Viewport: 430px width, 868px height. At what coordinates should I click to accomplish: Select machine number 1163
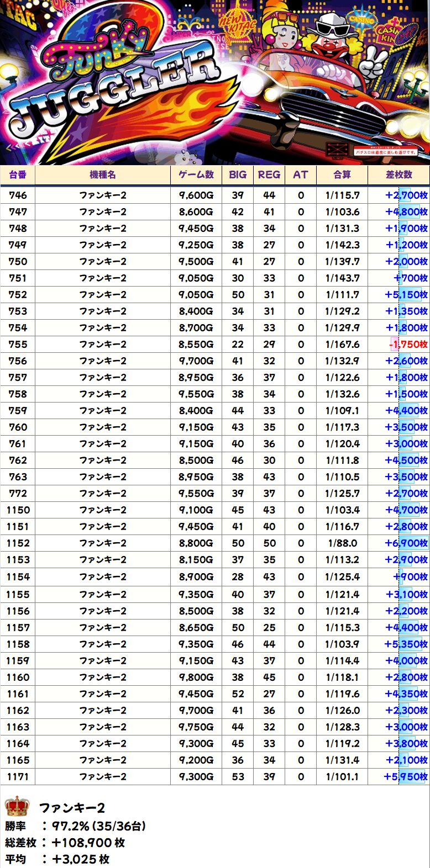[18, 727]
